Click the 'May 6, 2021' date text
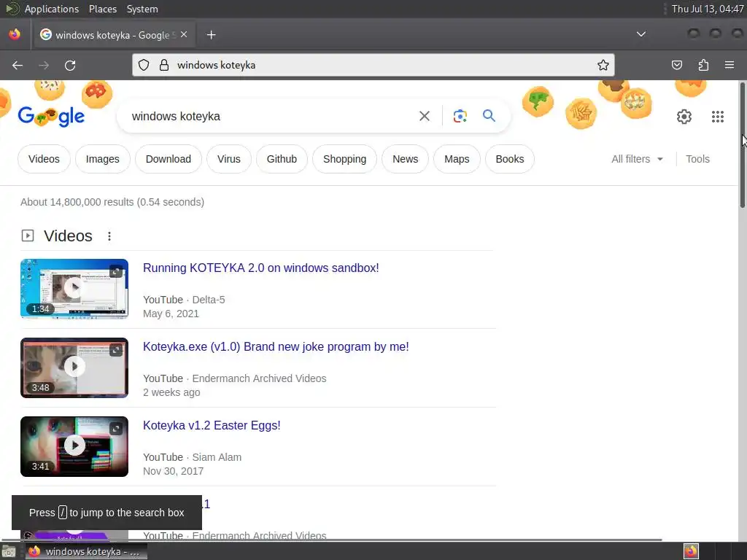Screen dimensions: 747x560 coord(171,314)
